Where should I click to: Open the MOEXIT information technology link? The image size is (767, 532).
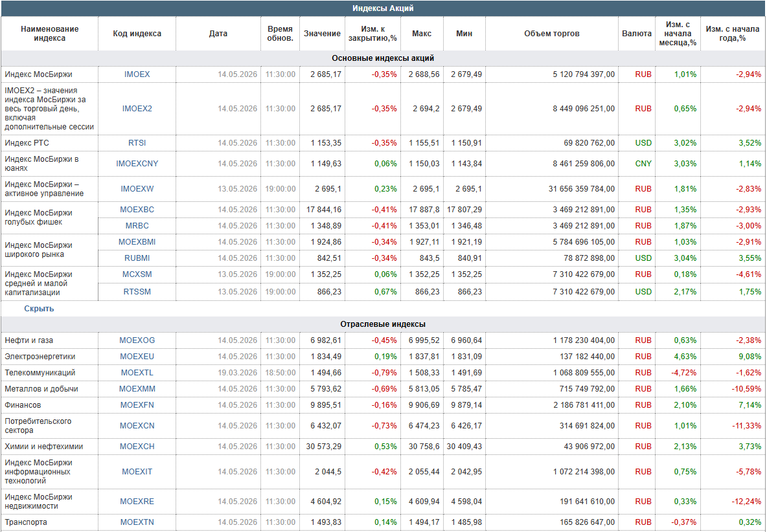137,472
